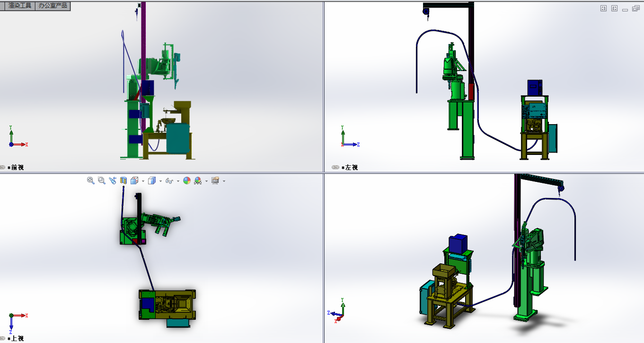Image resolution: width=644 pixels, height=343 pixels.
Task: Click the *上视 view label
Action: pyautogui.click(x=16, y=339)
